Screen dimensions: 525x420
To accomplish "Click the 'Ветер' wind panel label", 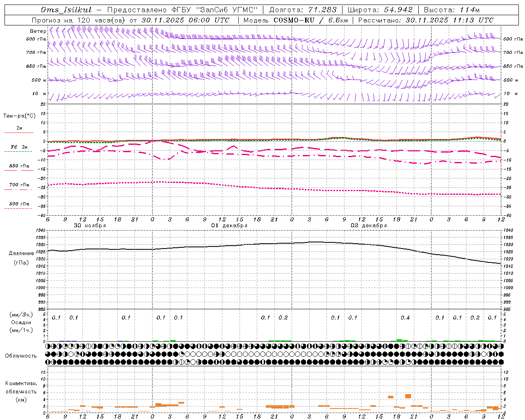I will click(x=38, y=31).
